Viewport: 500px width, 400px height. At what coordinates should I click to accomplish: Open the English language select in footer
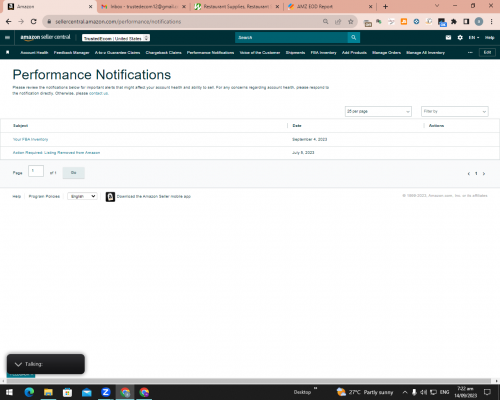[x=82, y=196]
